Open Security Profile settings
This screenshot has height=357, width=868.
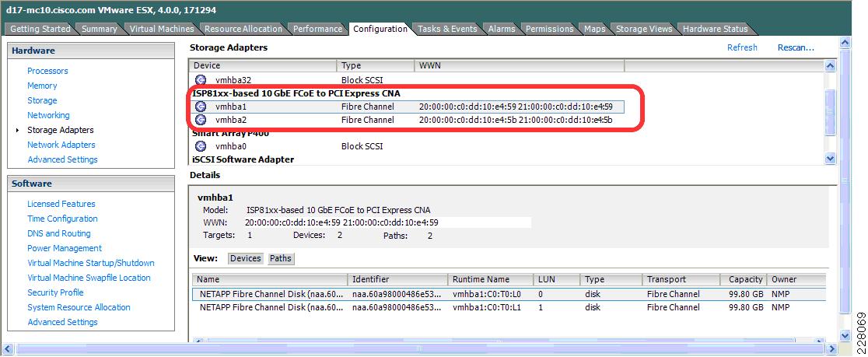pyautogui.click(x=55, y=292)
